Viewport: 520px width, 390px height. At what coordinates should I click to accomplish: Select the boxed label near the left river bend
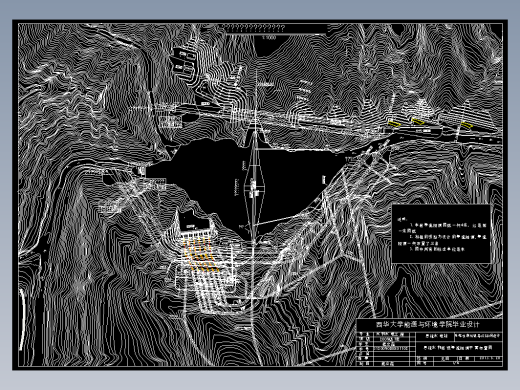click(x=171, y=122)
